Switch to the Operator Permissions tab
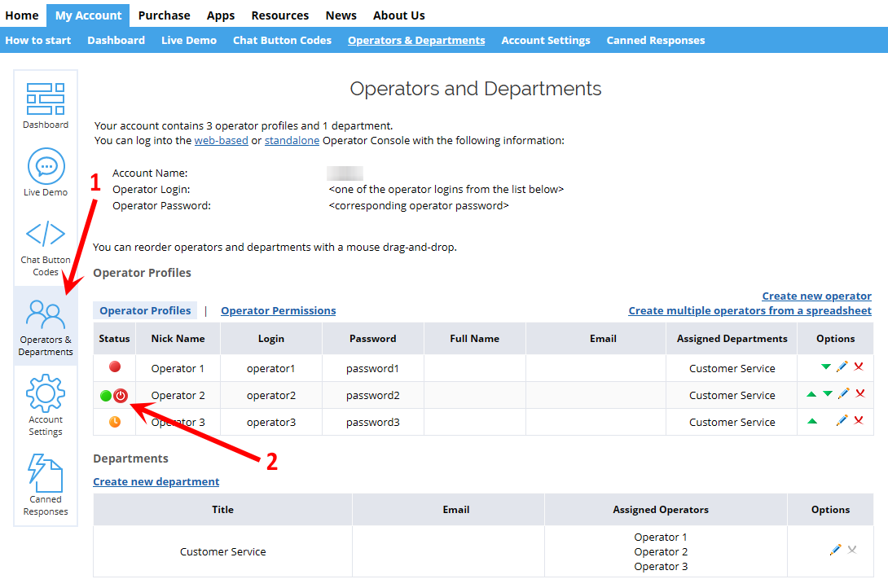Viewport: 888px width, 588px height. coord(278,310)
